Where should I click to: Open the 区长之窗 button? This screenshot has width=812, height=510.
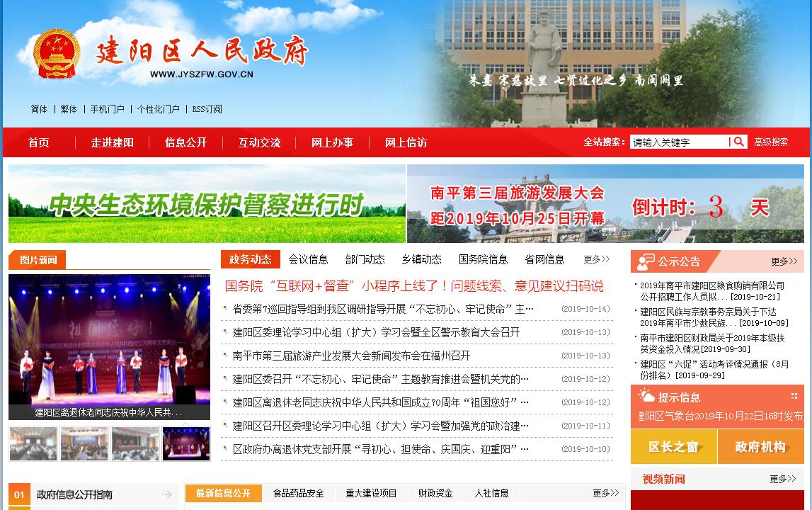(x=673, y=446)
